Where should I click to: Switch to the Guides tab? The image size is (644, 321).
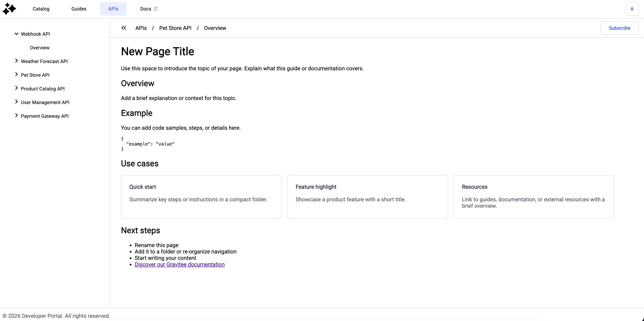click(x=79, y=9)
